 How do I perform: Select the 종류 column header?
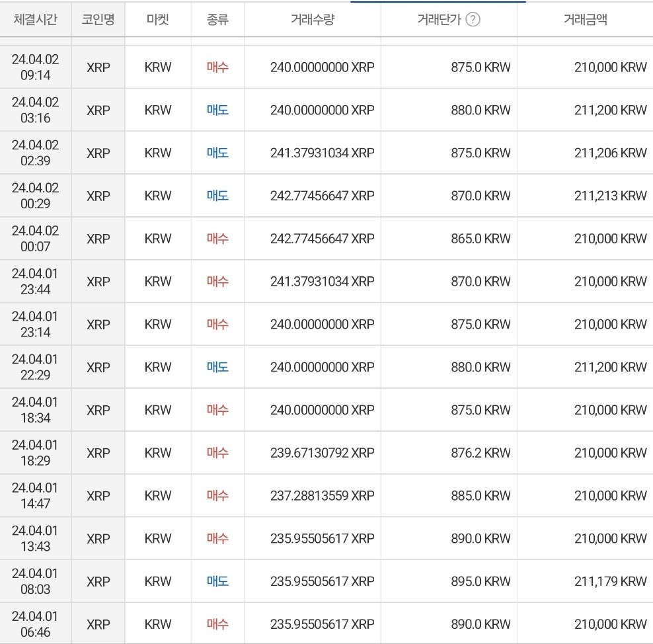pos(217,19)
